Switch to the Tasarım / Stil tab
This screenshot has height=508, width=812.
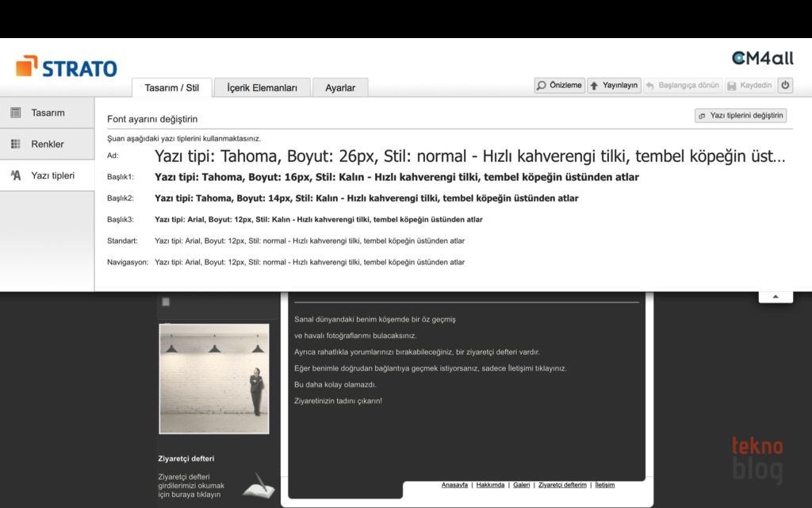click(x=171, y=88)
